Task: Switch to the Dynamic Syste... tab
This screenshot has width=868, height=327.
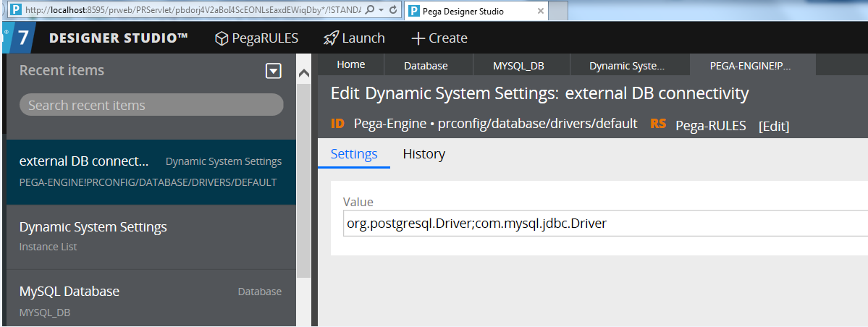Action: (x=627, y=66)
